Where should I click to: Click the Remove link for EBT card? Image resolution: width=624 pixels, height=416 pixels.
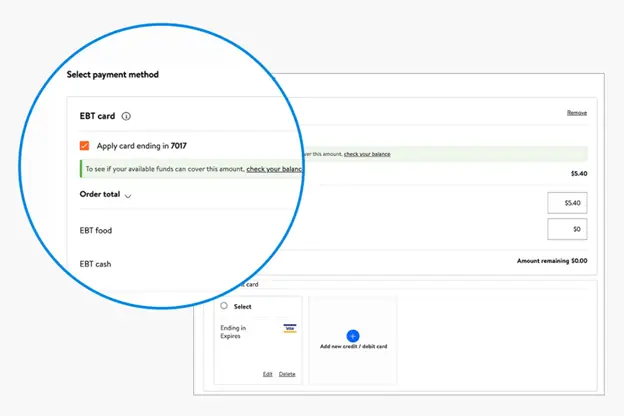click(x=577, y=113)
